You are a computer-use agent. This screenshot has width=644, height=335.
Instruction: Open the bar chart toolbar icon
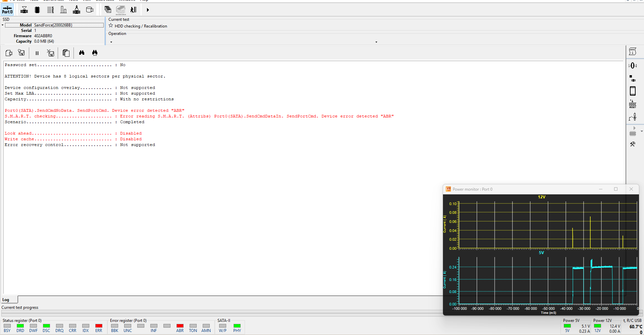tap(63, 10)
